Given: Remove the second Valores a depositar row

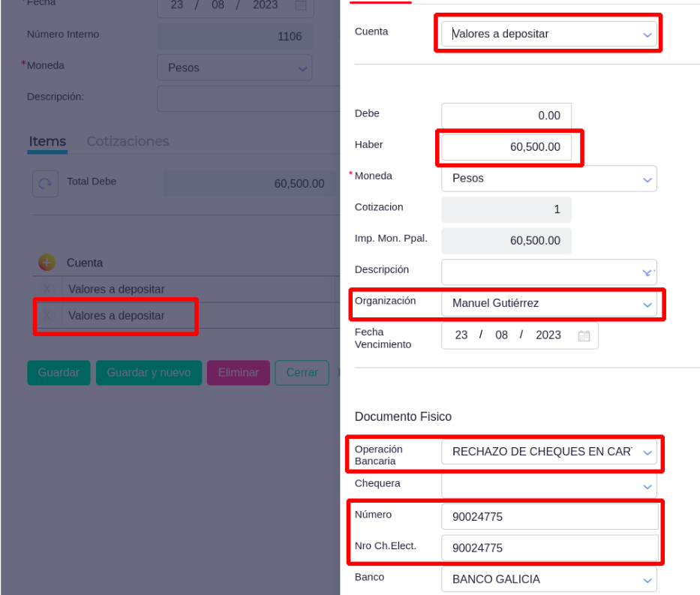Looking at the screenshot, I should click(x=47, y=316).
